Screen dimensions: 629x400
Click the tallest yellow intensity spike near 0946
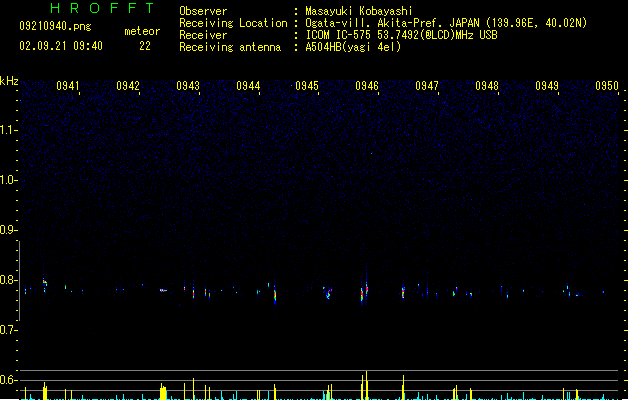366,385
